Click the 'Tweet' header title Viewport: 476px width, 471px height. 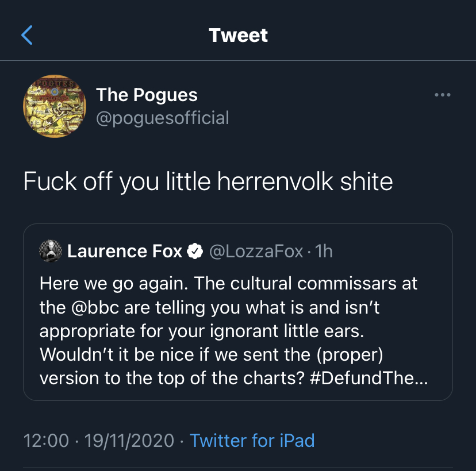(238, 35)
